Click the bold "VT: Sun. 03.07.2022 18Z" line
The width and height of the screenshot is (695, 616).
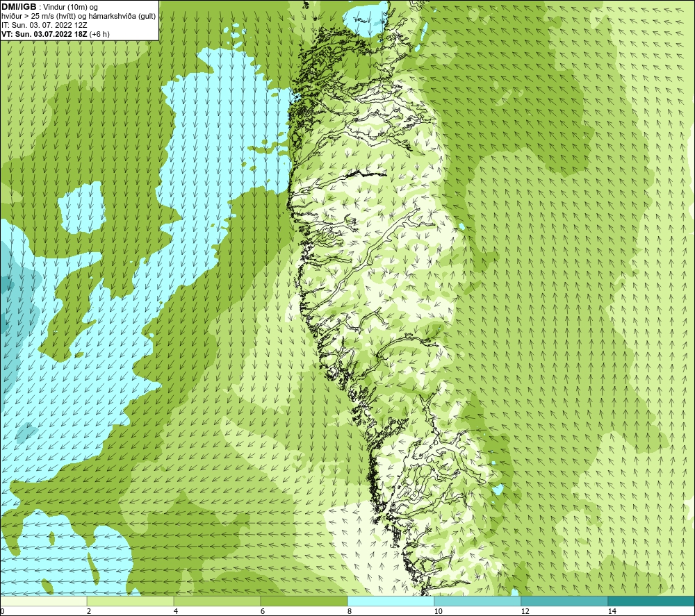coord(56,34)
